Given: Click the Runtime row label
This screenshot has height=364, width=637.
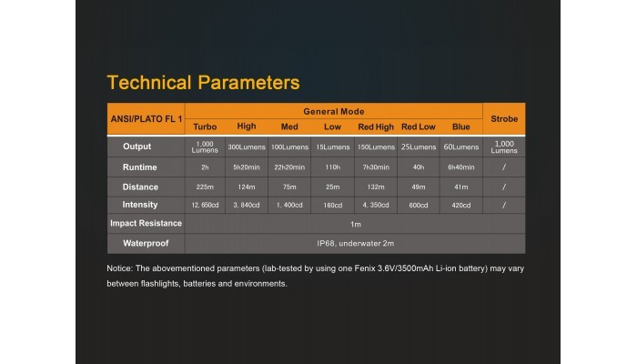Looking at the screenshot, I should click(x=140, y=167).
